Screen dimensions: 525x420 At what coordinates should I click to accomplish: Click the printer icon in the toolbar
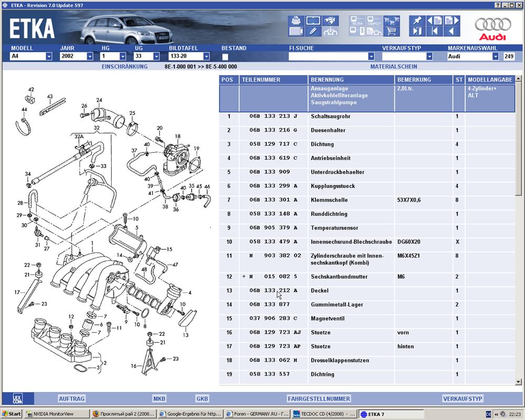(296, 20)
